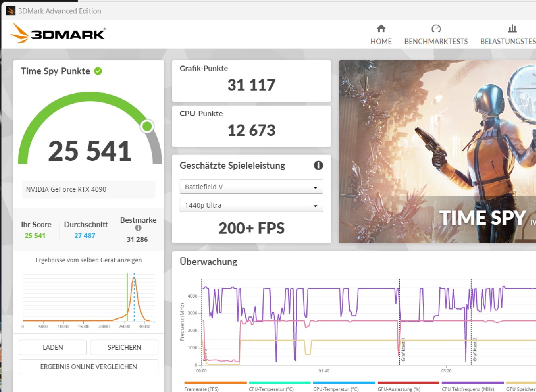Click the Überwachung heading
The width and height of the screenshot is (536, 392).
208,262
